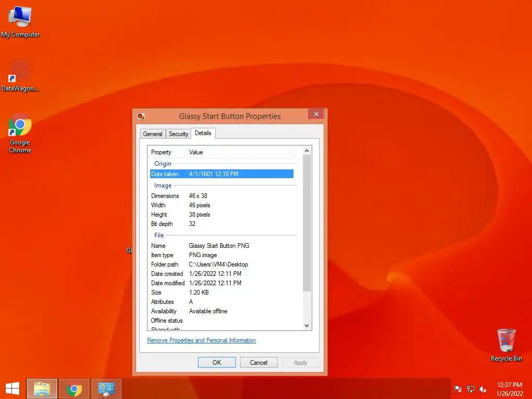Image resolution: width=532 pixels, height=399 pixels.
Task: Click the Image group header
Action: tap(163, 185)
